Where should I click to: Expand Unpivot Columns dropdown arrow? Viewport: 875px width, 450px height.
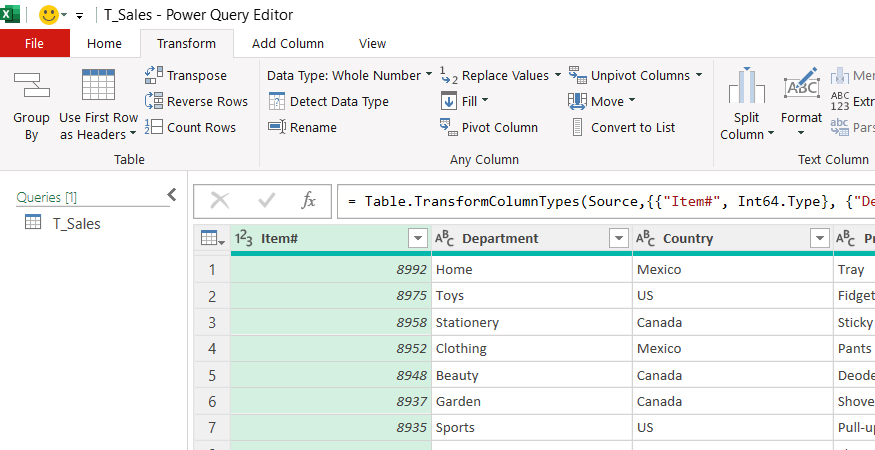pyautogui.click(x=699, y=75)
